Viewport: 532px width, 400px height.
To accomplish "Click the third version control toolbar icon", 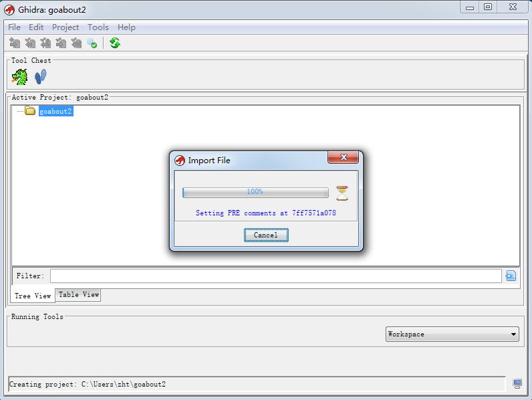I will click(x=45, y=43).
